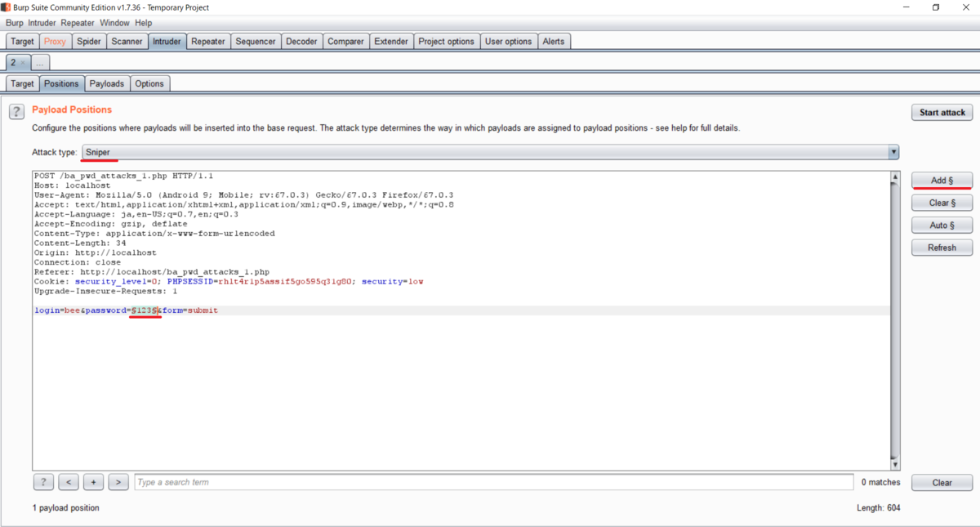
Task: Click the Content-Type header line
Action: (x=154, y=233)
